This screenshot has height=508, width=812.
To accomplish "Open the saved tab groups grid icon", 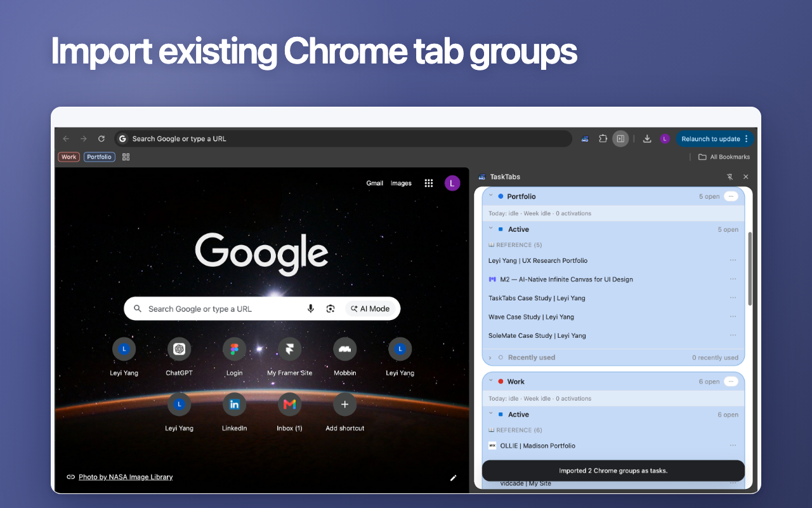I will (126, 157).
